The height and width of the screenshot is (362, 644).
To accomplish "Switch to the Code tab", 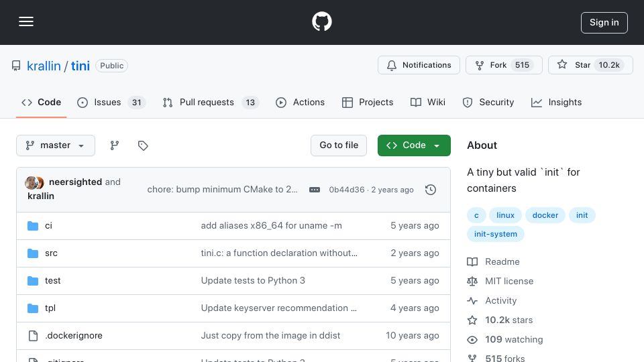I will [41, 102].
